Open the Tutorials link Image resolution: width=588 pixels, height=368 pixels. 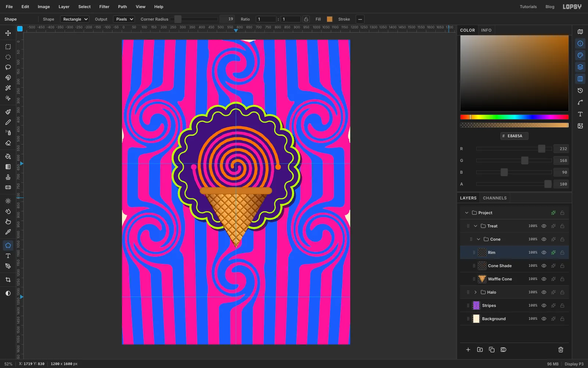coord(528,7)
